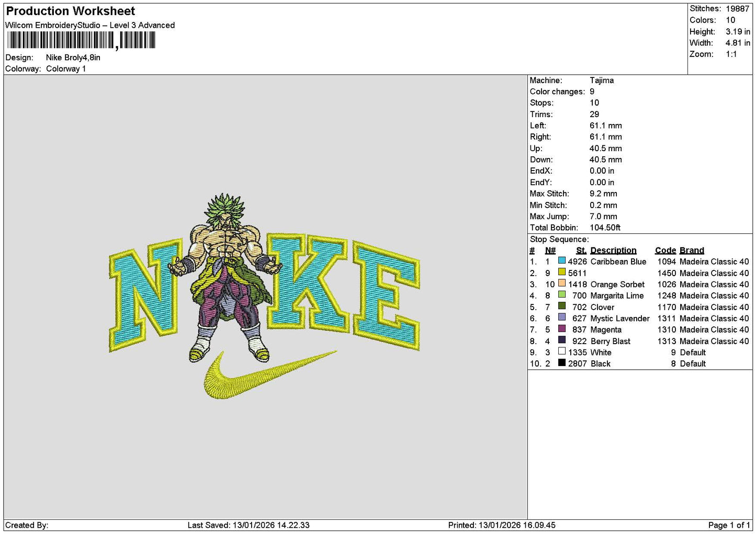Click 'Default' brand in the Black row
Viewport: 756px width, 534px height.
pos(693,364)
